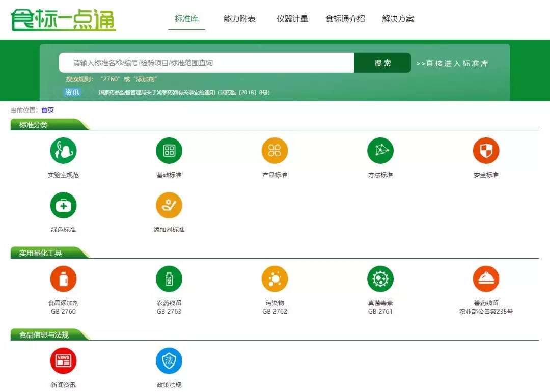This screenshot has height=392, width=550.
Task: Focus the standard name search field
Action: pyautogui.click(x=207, y=63)
